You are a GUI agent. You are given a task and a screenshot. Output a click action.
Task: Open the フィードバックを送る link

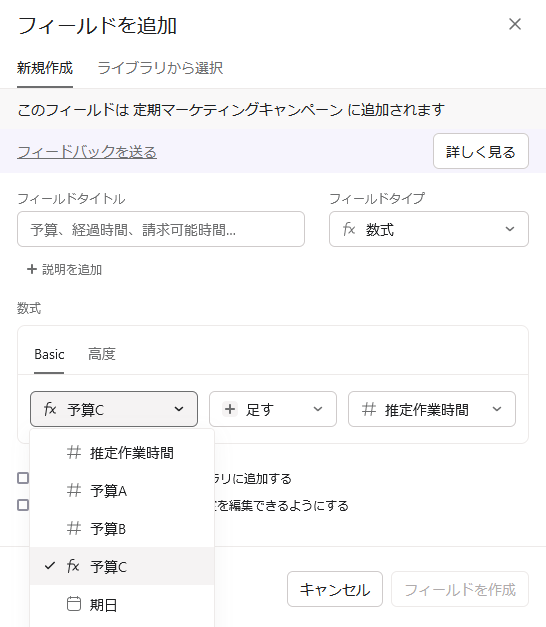(x=87, y=152)
